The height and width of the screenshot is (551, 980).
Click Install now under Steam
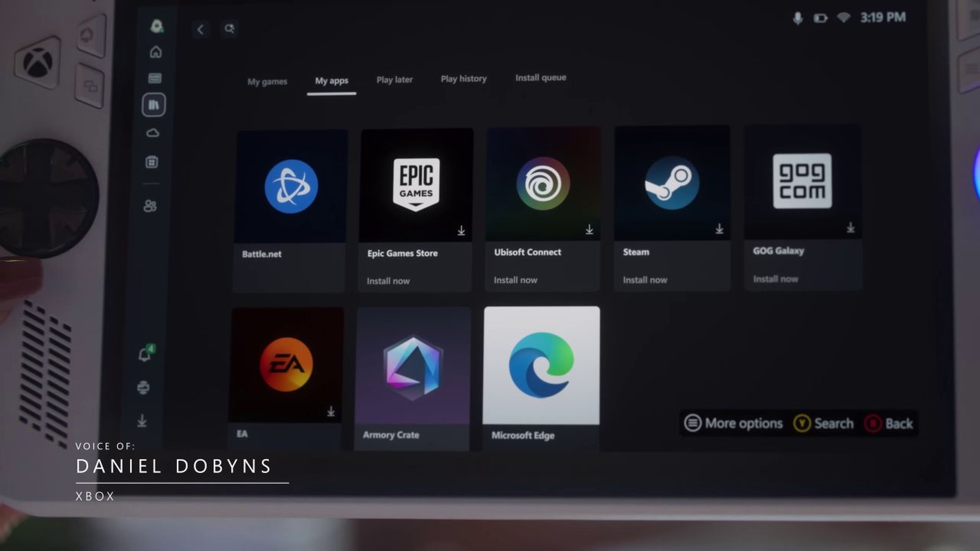[645, 280]
